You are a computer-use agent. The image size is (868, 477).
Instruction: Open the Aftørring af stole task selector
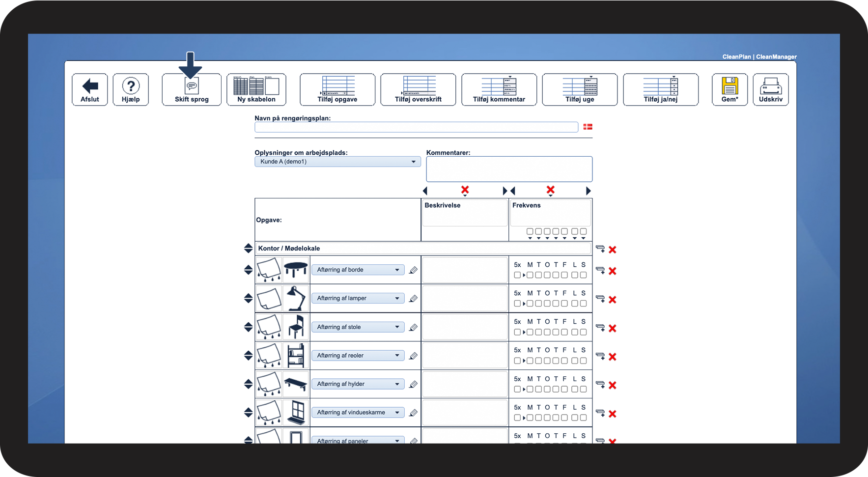pos(358,327)
